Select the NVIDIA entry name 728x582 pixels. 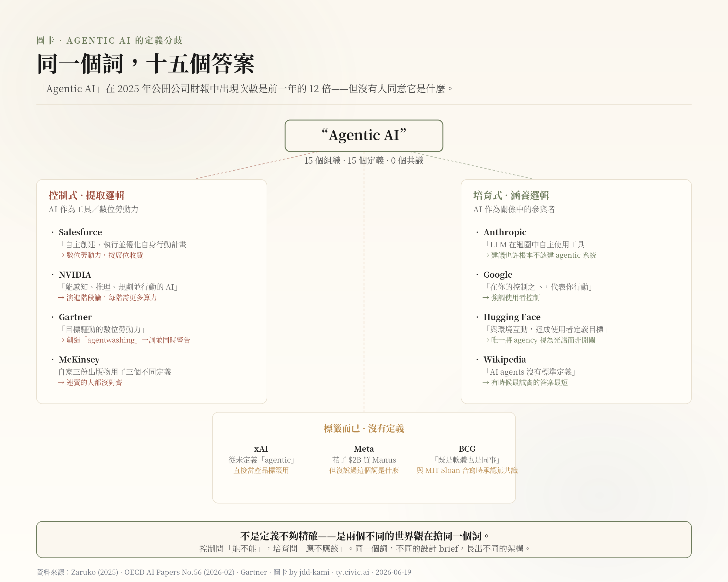(75, 275)
